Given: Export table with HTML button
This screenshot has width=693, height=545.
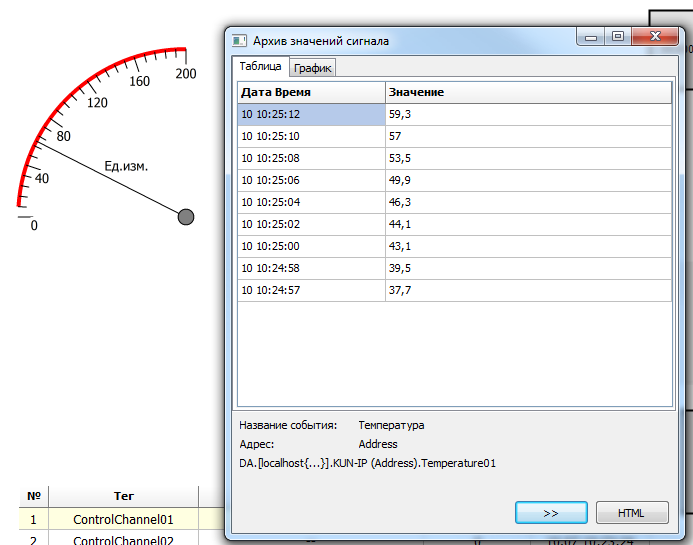Looking at the screenshot, I should (x=631, y=513).
